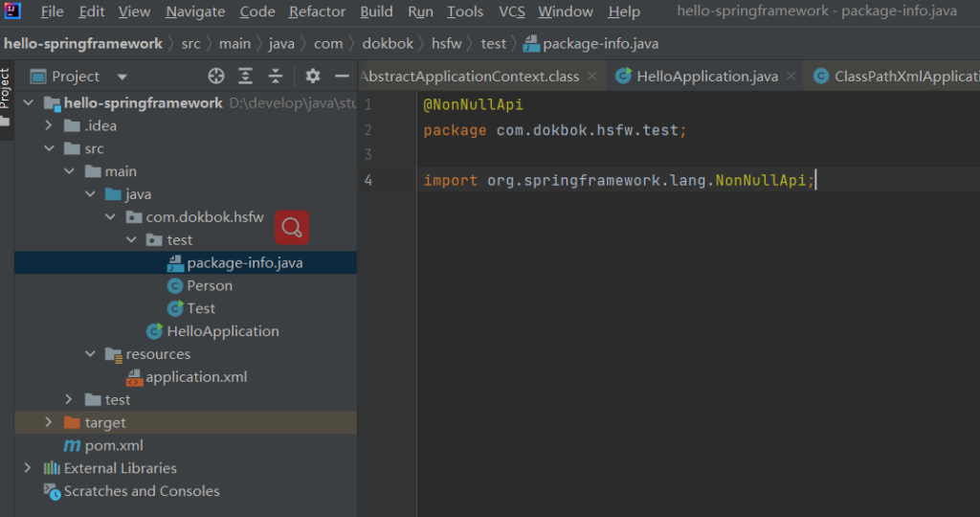This screenshot has height=517, width=980.
Task: Collapse the main folder
Action: pyautogui.click(x=69, y=171)
